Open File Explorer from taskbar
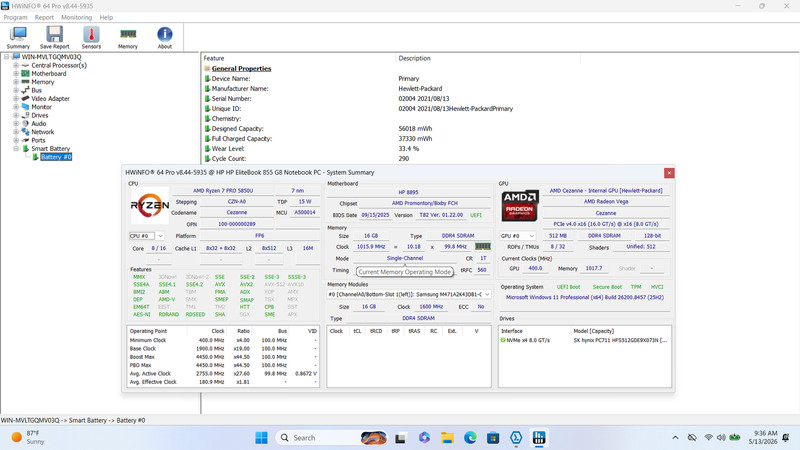Image resolution: width=800 pixels, height=450 pixels. (447, 438)
